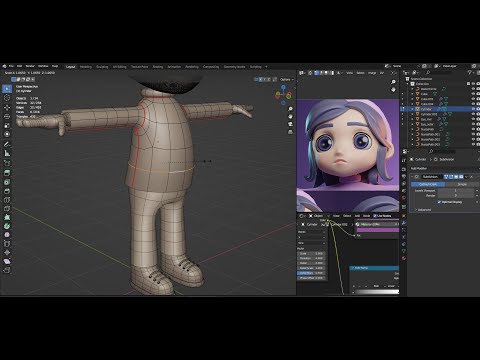
Task: Select the Add Cube tool
Action: point(7,163)
